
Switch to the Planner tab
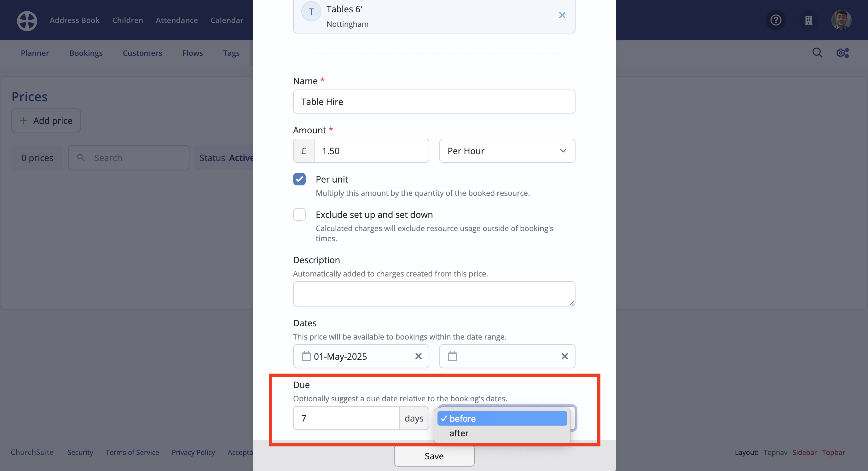(35, 53)
